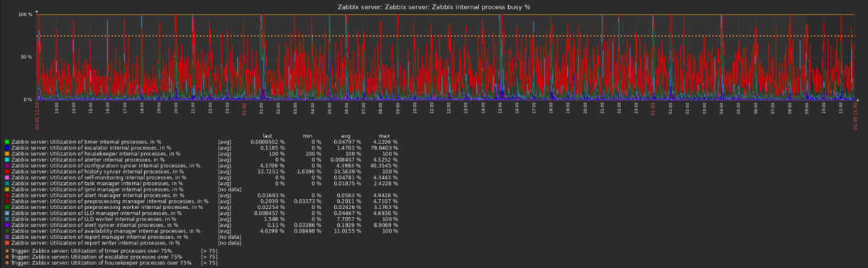Click the min value 1.8396 %
The height and width of the screenshot is (268, 868).
[x=309, y=172]
